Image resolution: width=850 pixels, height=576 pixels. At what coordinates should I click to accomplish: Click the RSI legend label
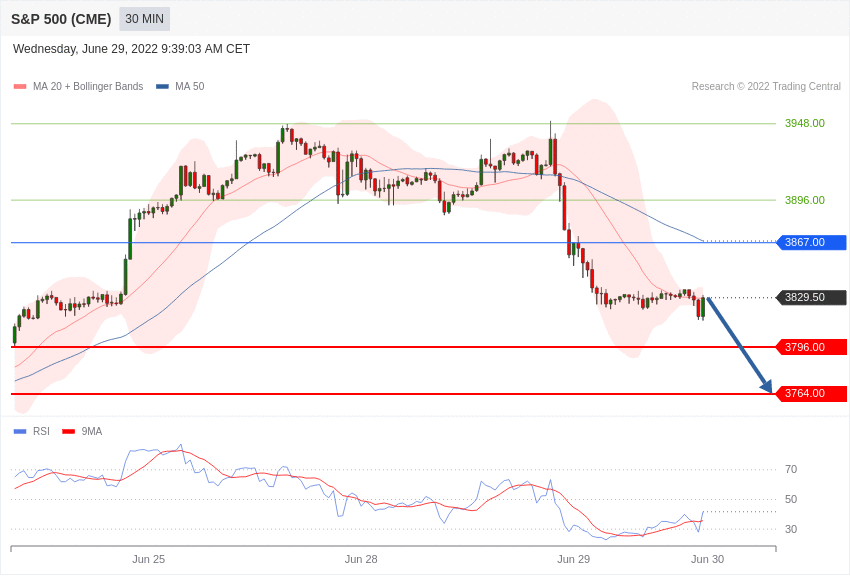pyautogui.click(x=41, y=431)
